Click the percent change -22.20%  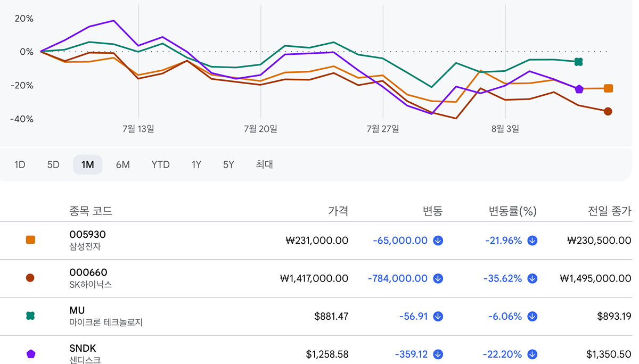point(502,354)
